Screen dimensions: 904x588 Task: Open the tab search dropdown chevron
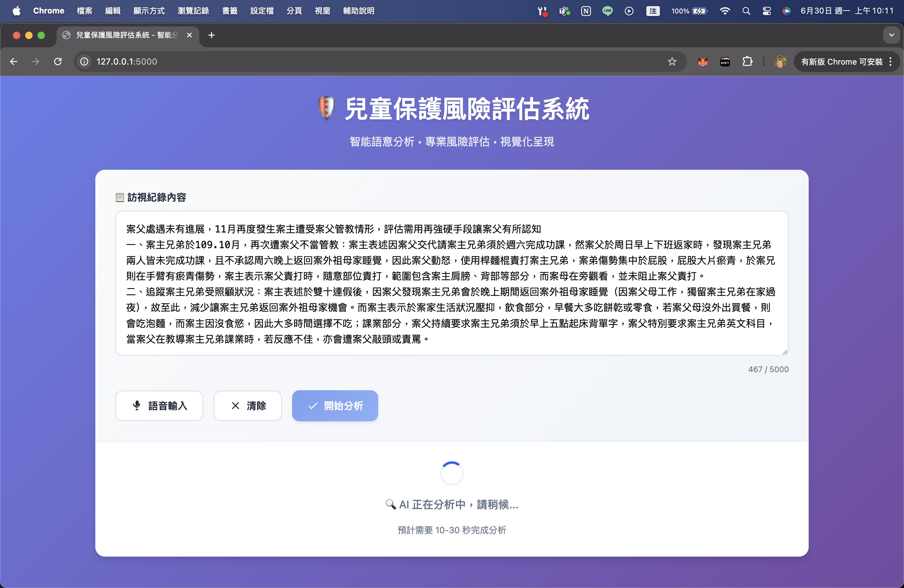pos(891,35)
